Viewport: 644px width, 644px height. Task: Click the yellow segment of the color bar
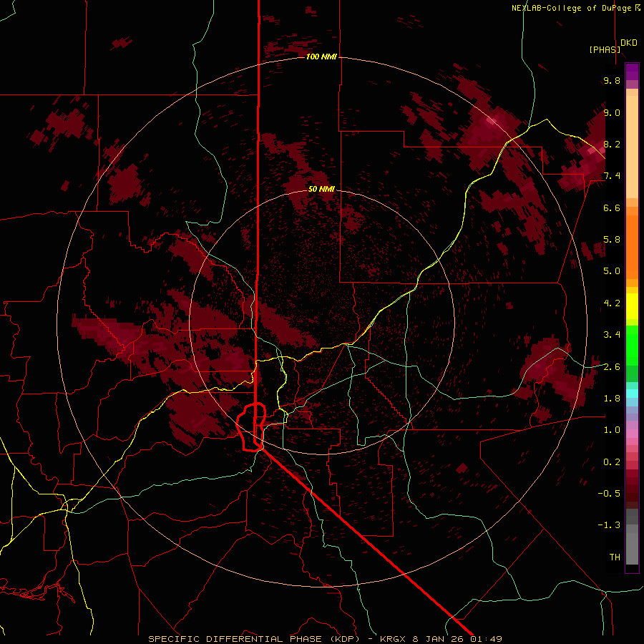632,306
